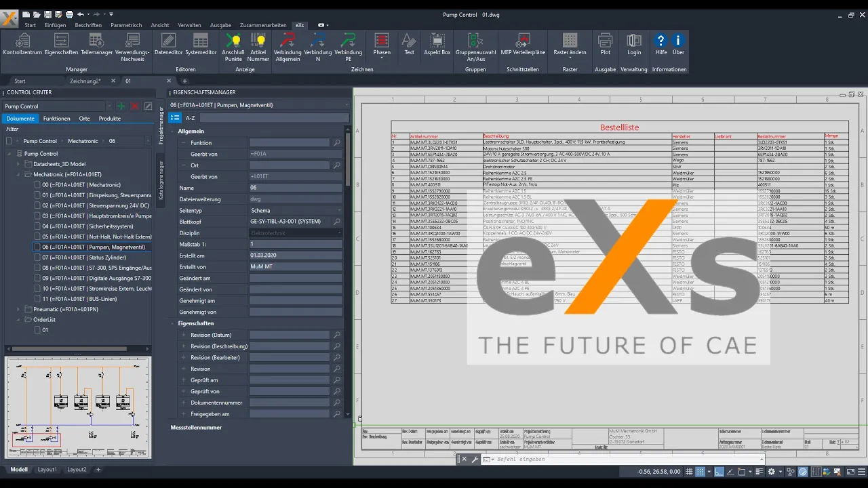This screenshot has height=488, width=868.
Task: Open Katalogmanager side tab
Action: pyautogui.click(x=161, y=180)
